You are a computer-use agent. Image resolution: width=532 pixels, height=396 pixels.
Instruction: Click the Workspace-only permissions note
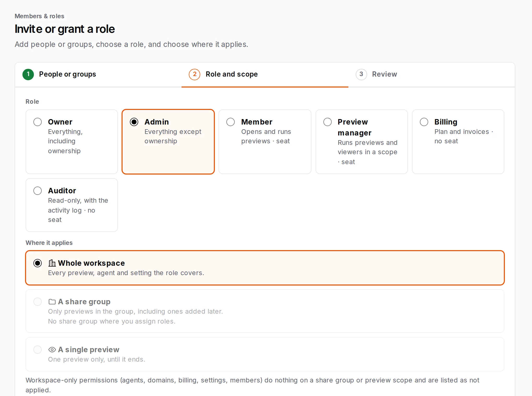252,385
